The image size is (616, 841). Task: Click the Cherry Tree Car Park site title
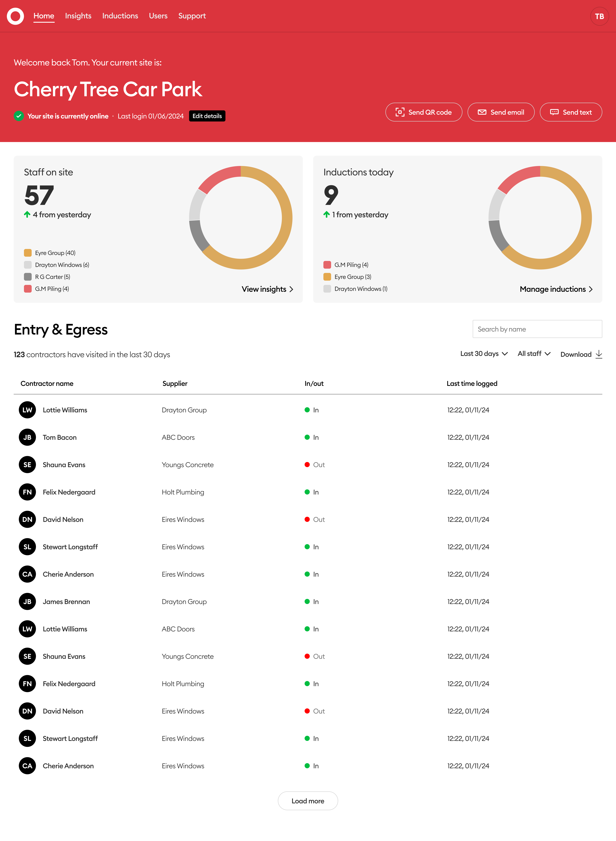pos(108,90)
